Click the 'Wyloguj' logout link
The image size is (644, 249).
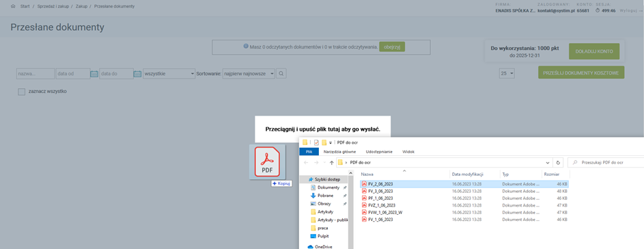click(631, 11)
